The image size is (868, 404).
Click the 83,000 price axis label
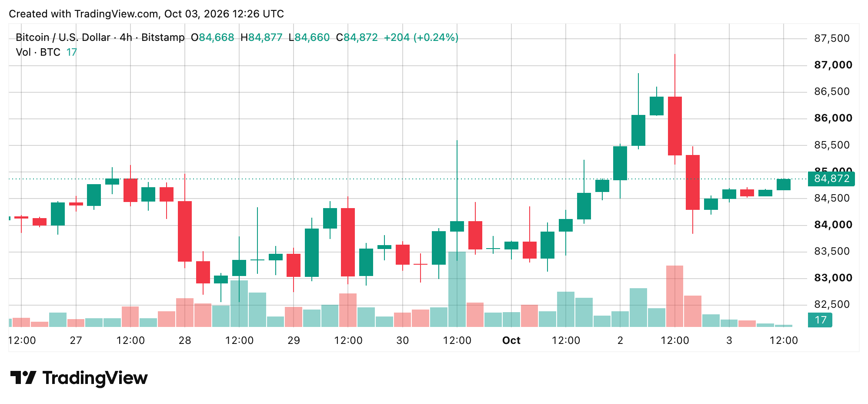pyautogui.click(x=833, y=278)
